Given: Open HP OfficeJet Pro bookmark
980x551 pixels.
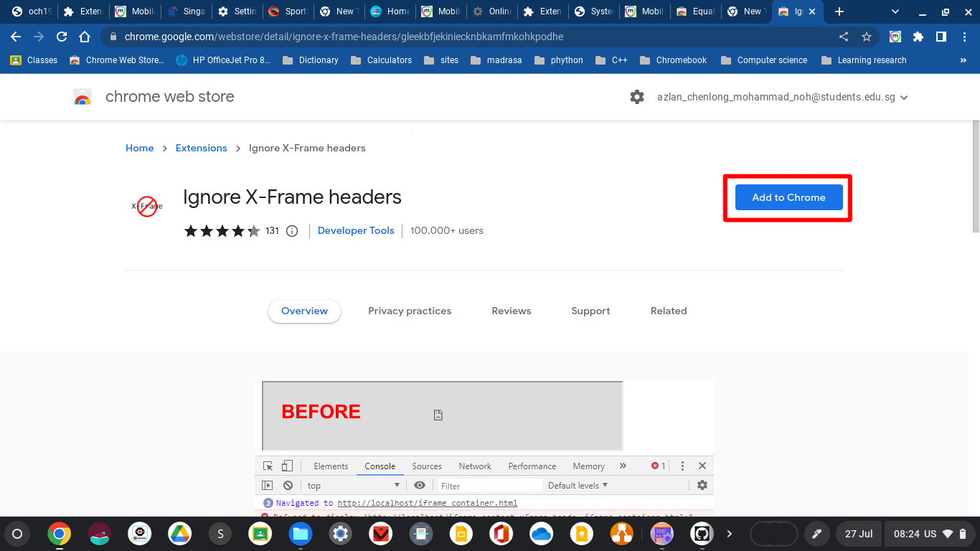Looking at the screenshot, I should point(223,60).
